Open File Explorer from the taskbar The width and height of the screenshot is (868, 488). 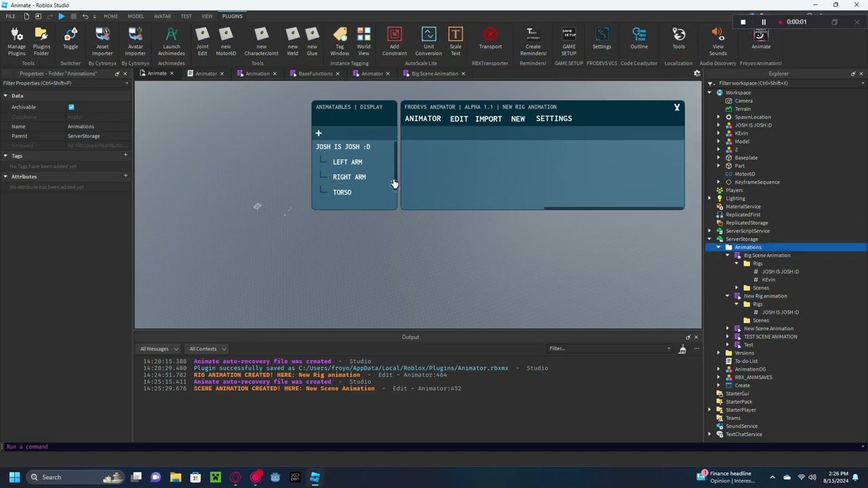click(x=176, y=477)
